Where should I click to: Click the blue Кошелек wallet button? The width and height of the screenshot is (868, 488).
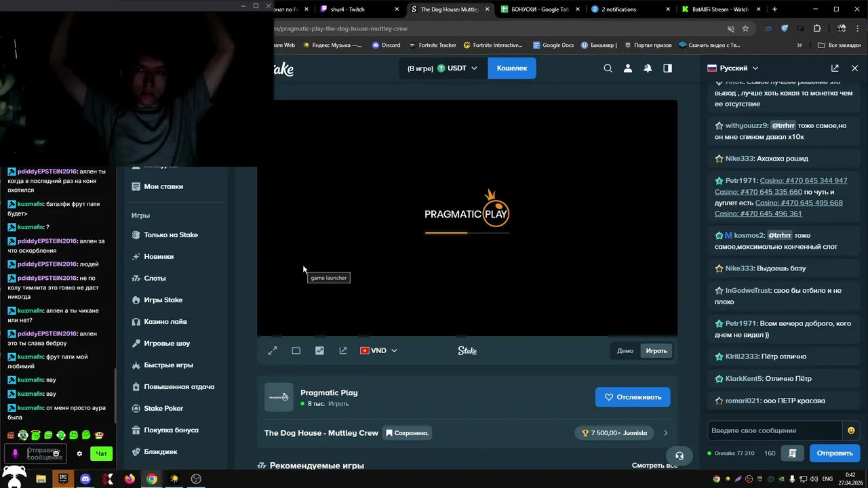(x=512, y=68)
